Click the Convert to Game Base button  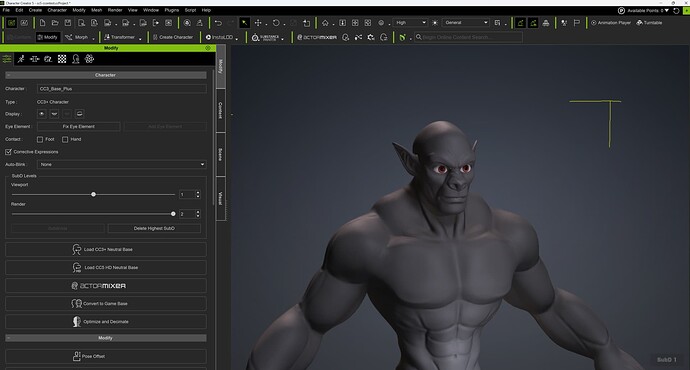click(x=106, y=304)
